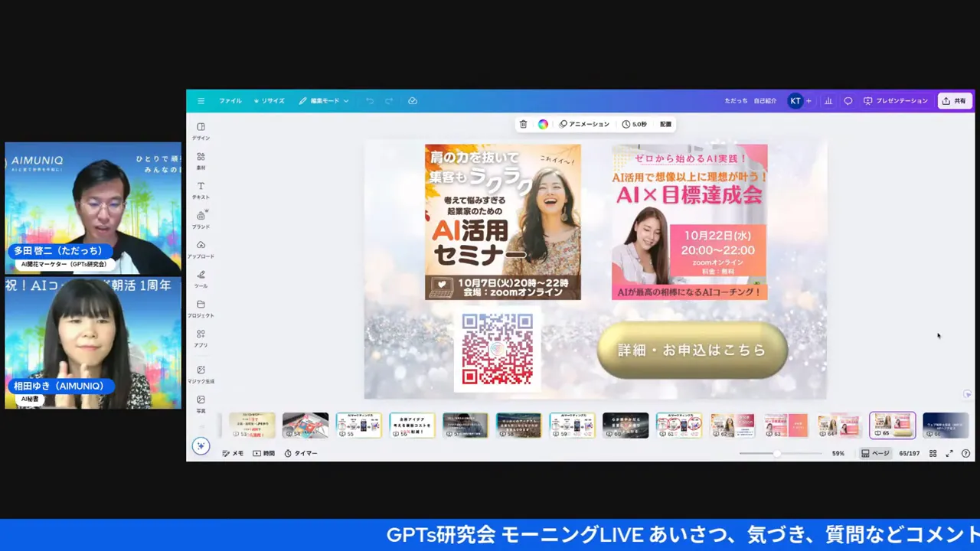
Task: Open the デザイン design panel
Action: click(x=201, y=131)
